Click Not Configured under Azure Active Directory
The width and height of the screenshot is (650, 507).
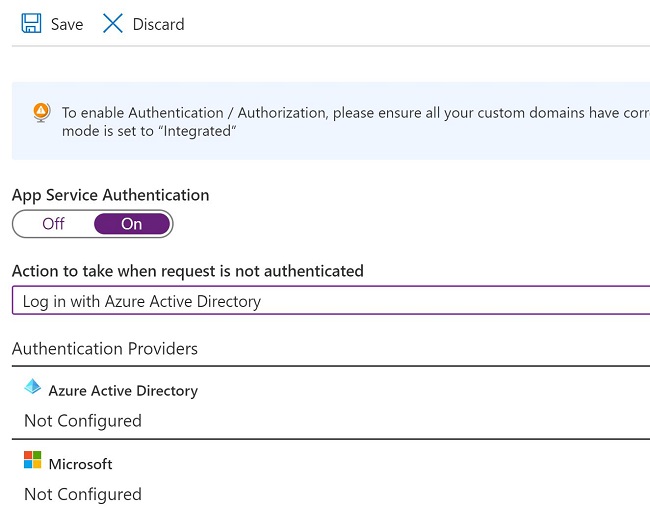coord(83,421)
